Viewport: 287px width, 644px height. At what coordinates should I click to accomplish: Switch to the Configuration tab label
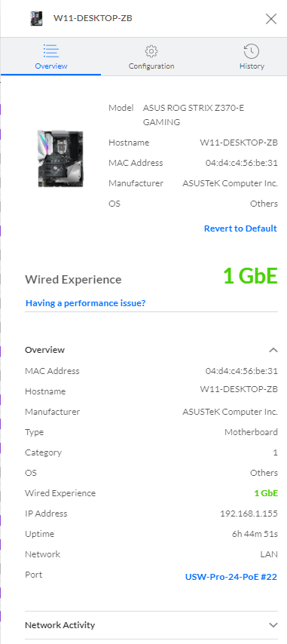[x=151, y=66]
